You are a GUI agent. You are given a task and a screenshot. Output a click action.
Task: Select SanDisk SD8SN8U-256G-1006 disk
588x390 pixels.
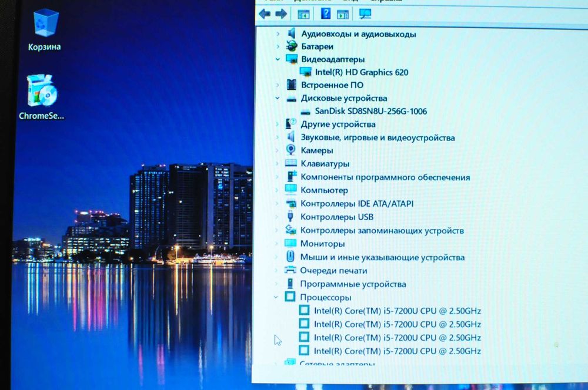(371, 111)
